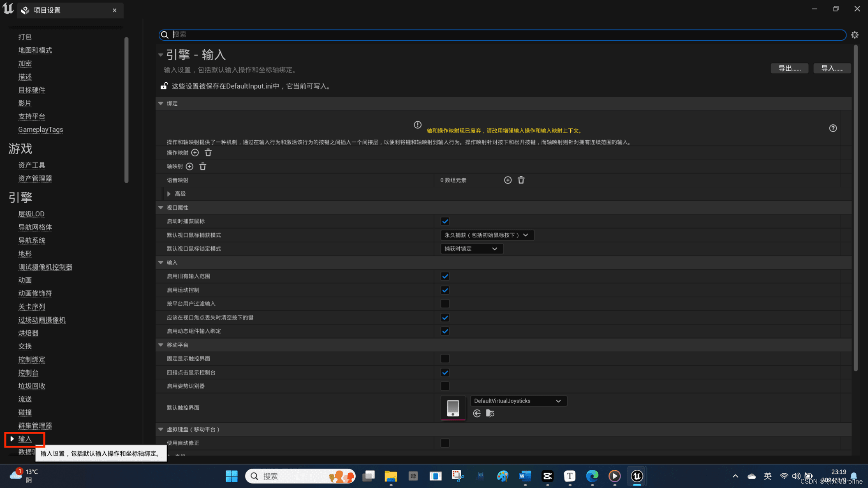868x488 pixels.
Task: Click add button next to 轴映射
Action: coord(189,166)
